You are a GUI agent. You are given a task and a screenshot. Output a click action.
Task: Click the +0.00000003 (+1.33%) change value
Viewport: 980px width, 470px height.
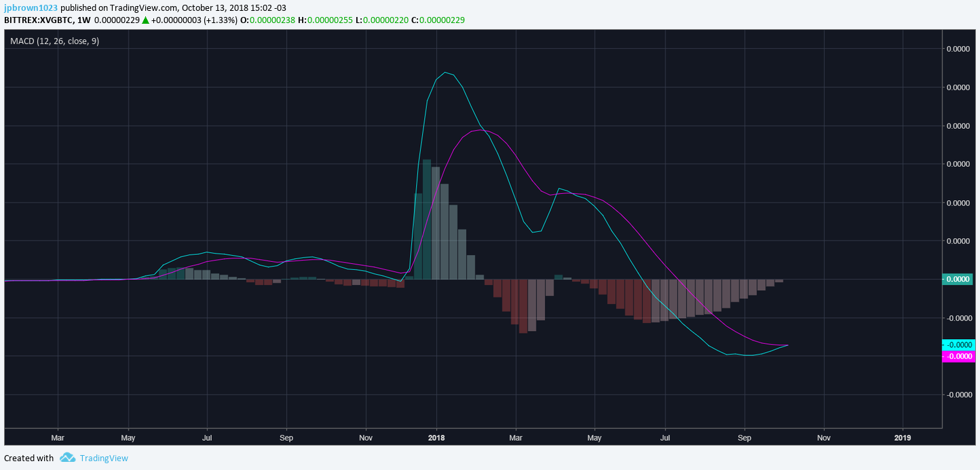[x=194, y=20]
